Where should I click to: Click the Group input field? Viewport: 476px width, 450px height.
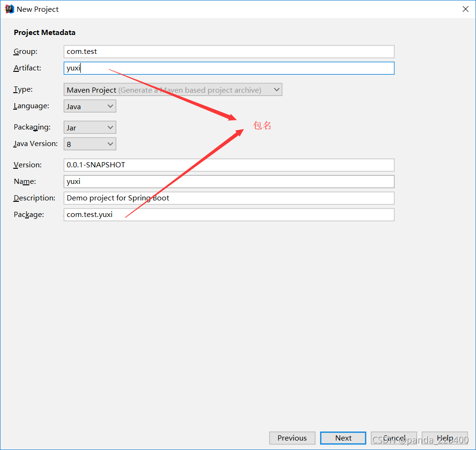click(229, 52)
